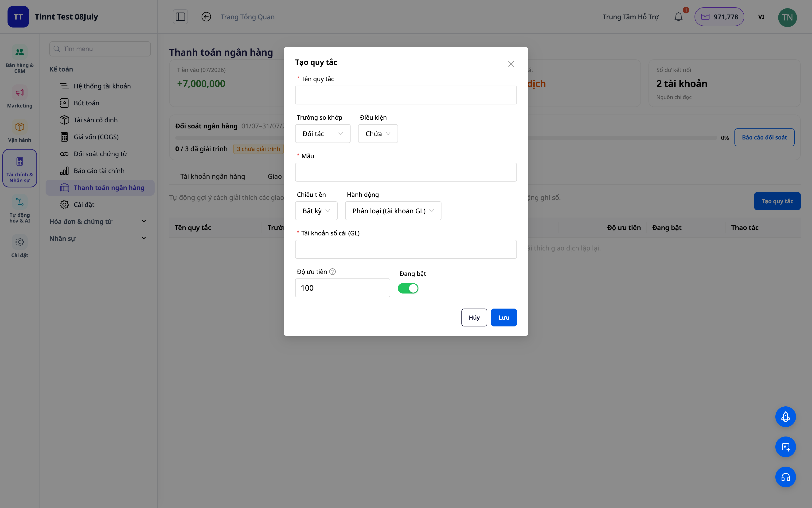Open the 971,778 wallet balance

[x=719, y=17]
